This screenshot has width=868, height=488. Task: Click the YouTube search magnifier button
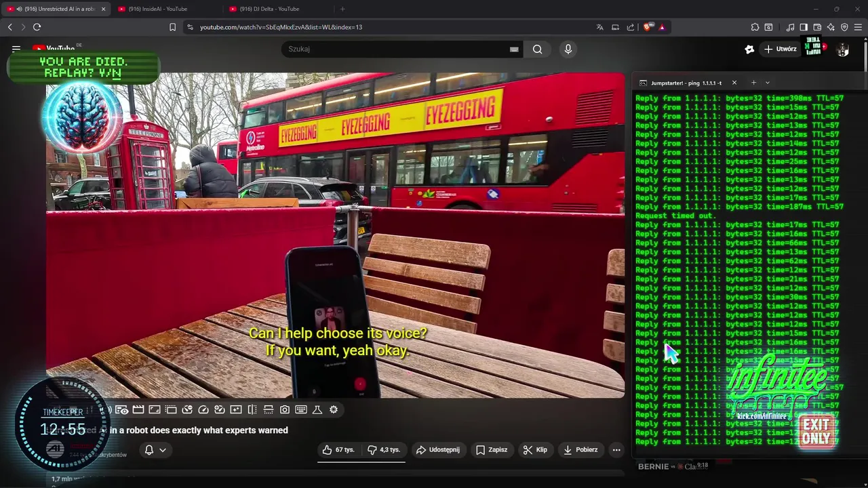coord(537,49)
